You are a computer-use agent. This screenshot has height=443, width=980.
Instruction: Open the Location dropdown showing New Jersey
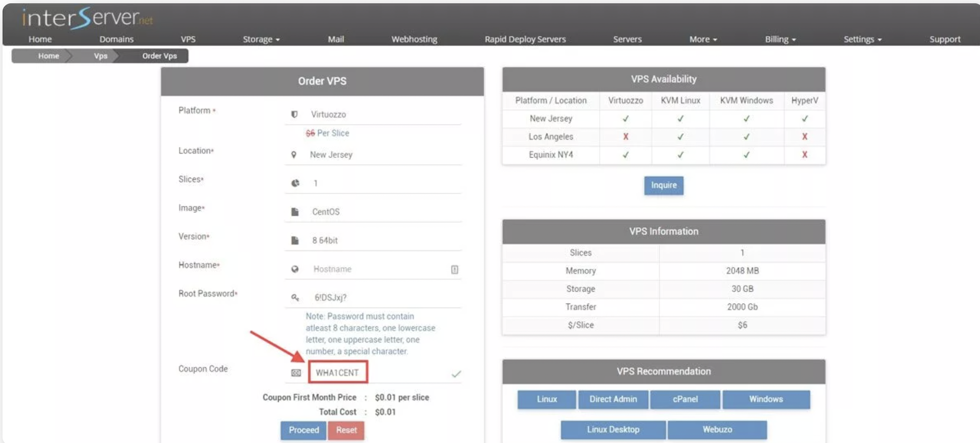(373, 155)
